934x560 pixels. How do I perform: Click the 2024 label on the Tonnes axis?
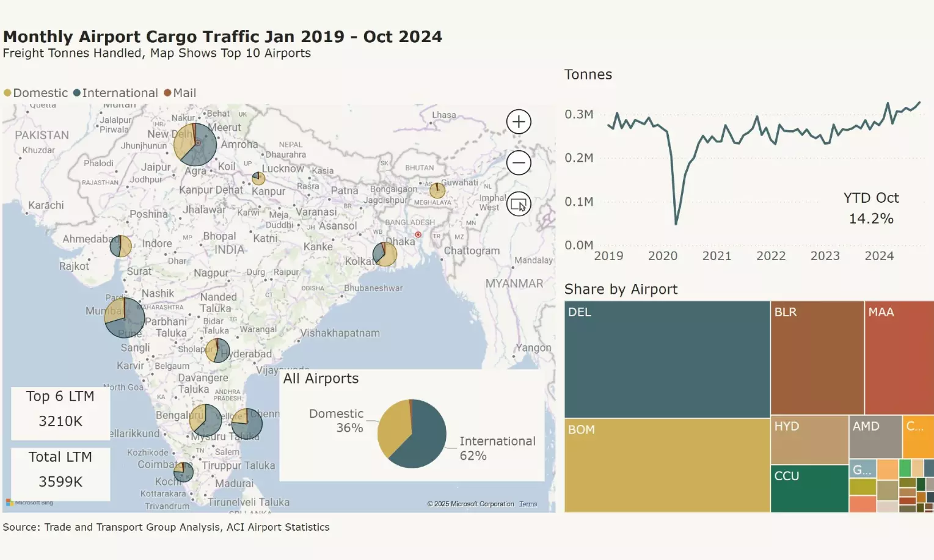click(x=879, y=256)
